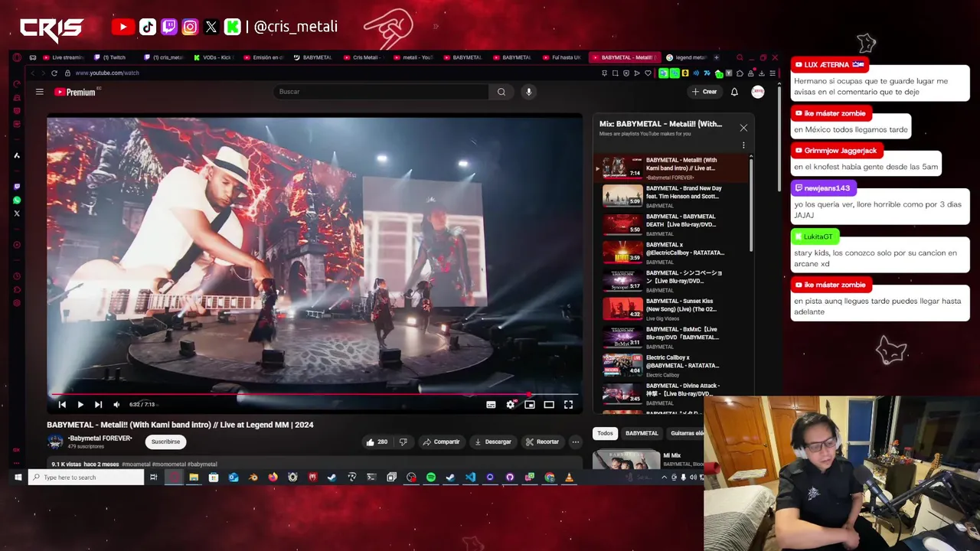
Task: Open Task View on the taskbar
Action: [154, 477]
